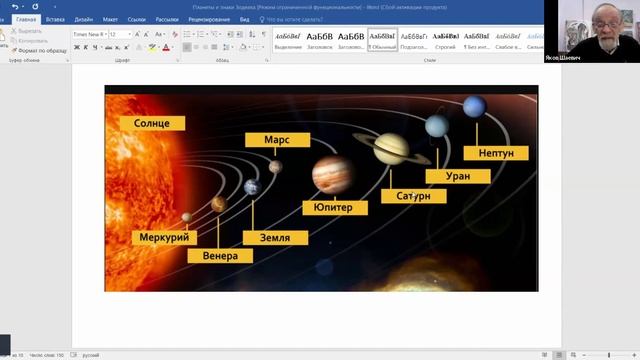Open the Ссылки tab
Viewport: 640px width, 360px height.
pos(136,19)
